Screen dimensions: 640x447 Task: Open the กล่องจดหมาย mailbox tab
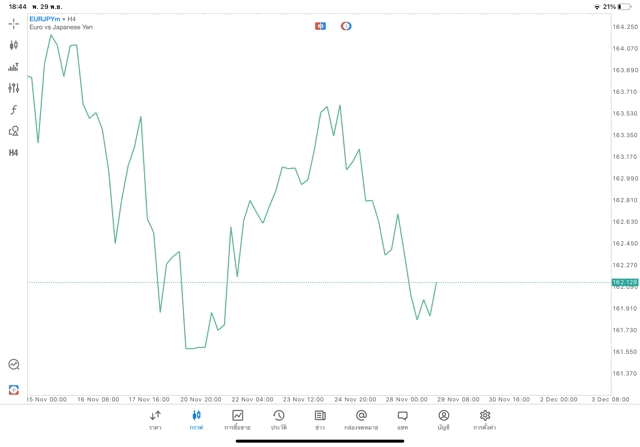(361, 420)
